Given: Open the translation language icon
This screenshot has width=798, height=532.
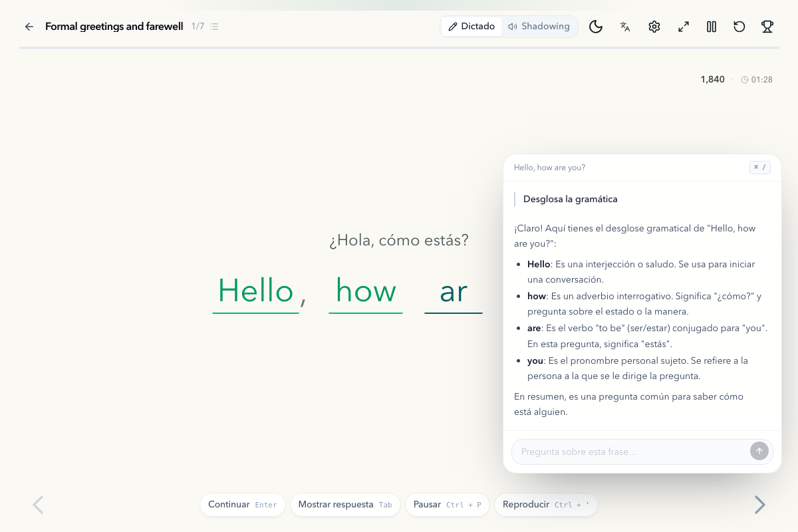Looking at the screenshot, I should click(x=625, y=27).
